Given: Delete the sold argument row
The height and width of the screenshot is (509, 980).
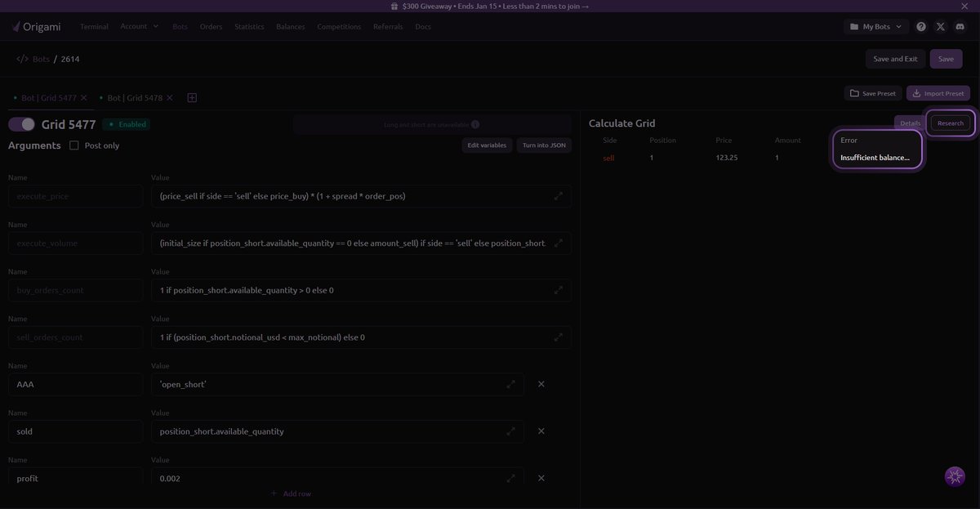Looking at the screenshot, I should pos(541,431).
